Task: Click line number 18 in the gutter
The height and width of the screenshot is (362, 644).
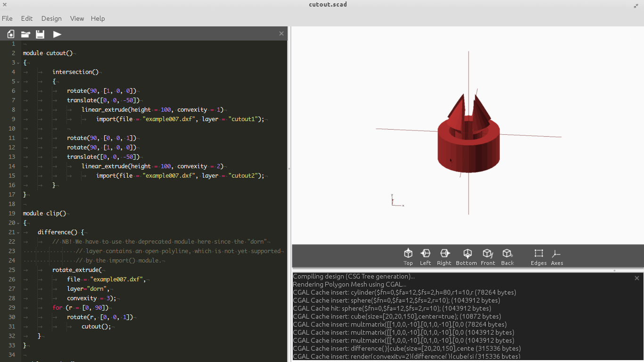Action: (x=12, y=204)
